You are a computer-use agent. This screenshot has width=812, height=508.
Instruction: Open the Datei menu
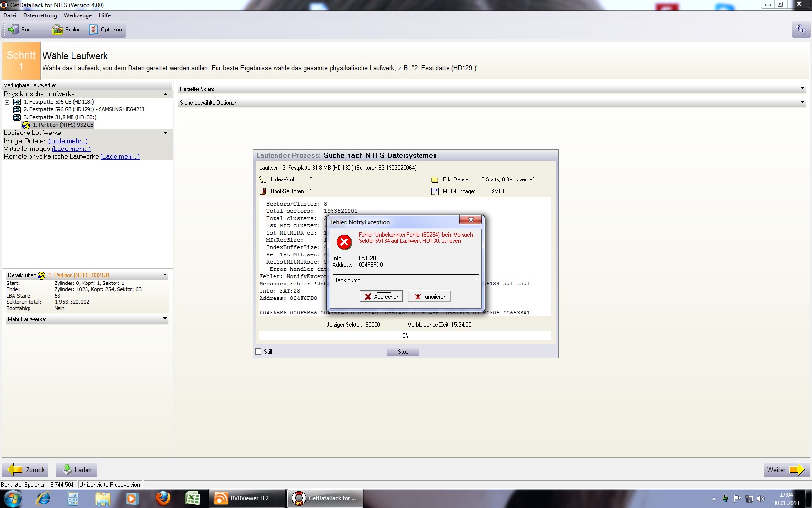tap(10, 15)
